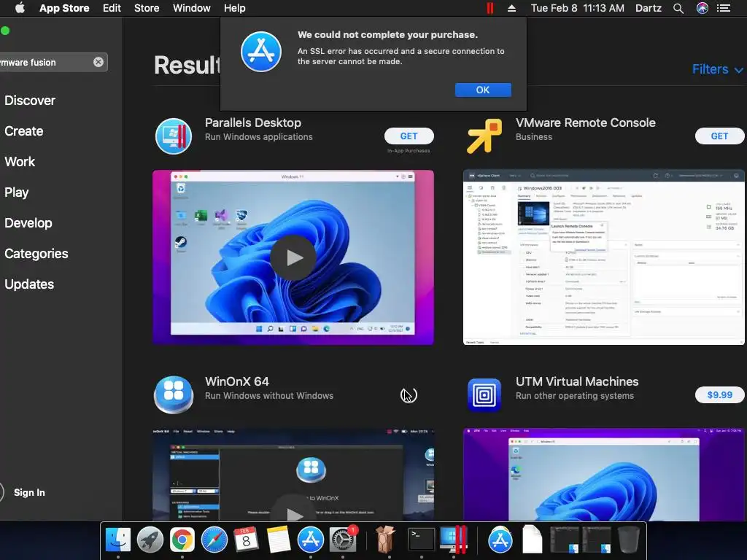This screenshot has height=560, width=747.
Task: Open Terminal from the Dock
Action: pos(422,540)
